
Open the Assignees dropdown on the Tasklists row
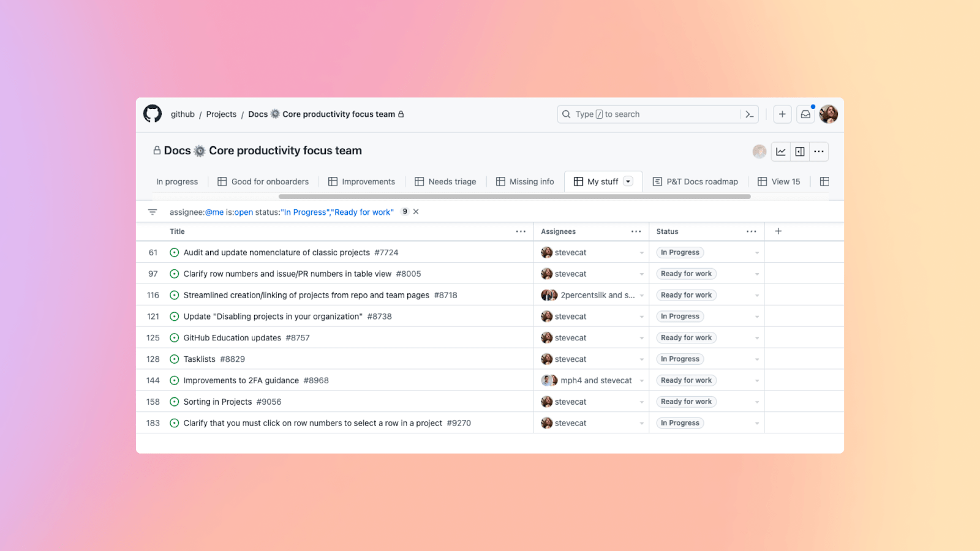pyautogui.click(x=641, y=359)
